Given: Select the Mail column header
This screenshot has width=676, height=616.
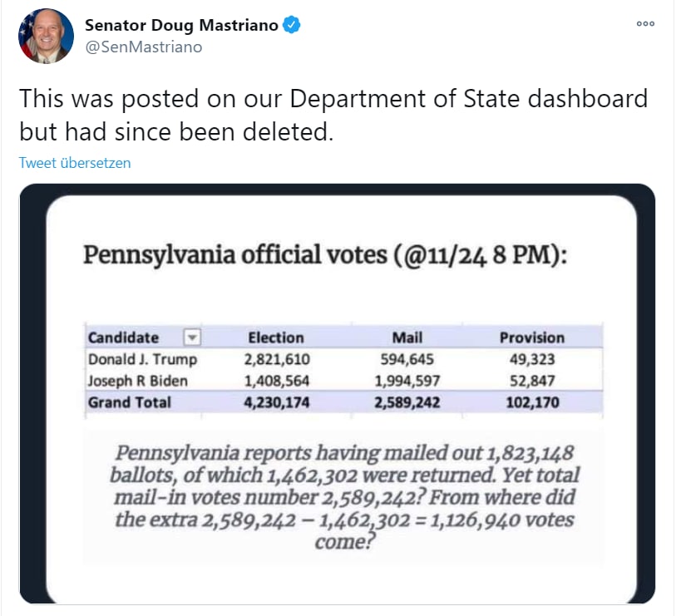Looking at the screenshot, I should point(407,338).
